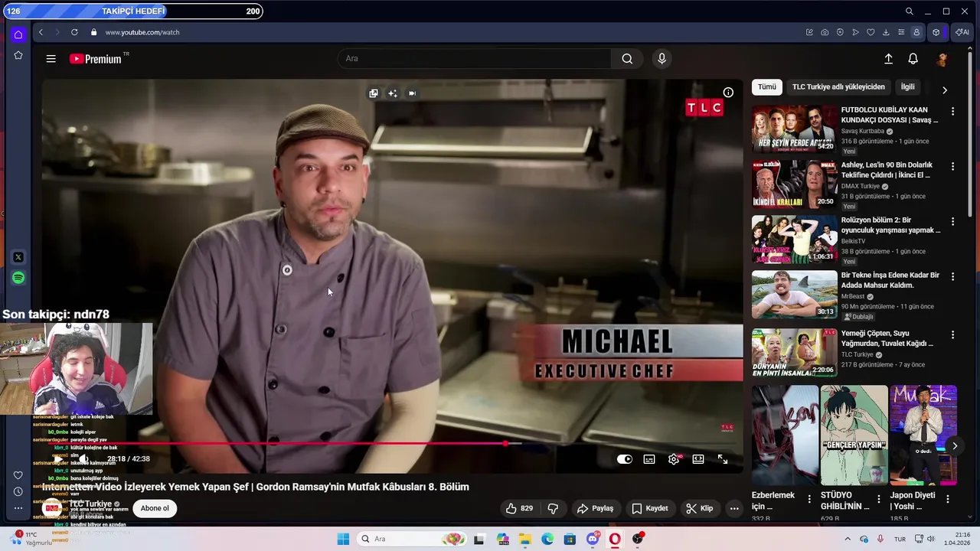
Task: Show next Shorts with right arrow
Action: tap(955, 445)
